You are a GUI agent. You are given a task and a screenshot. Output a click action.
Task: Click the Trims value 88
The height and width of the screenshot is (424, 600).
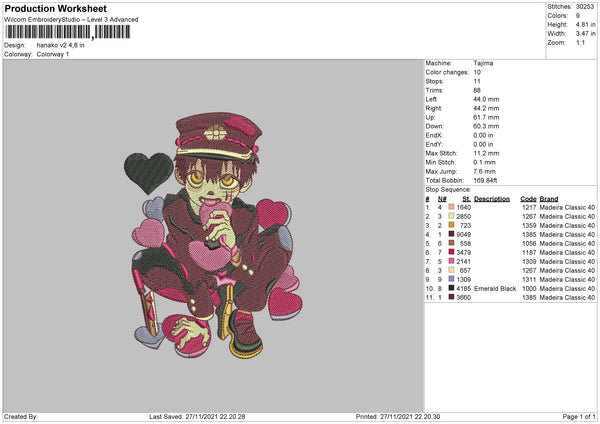pyautogui.click(x=477, y=90)
